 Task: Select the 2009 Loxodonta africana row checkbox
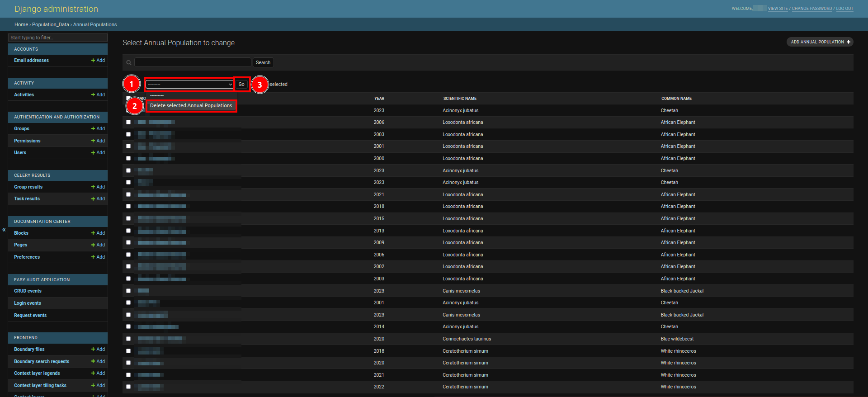pyautogui.click(x=128, y=242)
